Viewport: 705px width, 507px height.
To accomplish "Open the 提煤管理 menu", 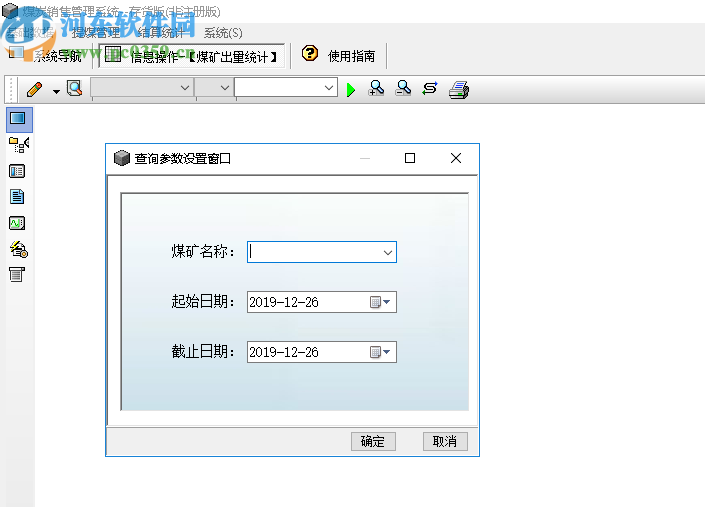I will [96, 33].
